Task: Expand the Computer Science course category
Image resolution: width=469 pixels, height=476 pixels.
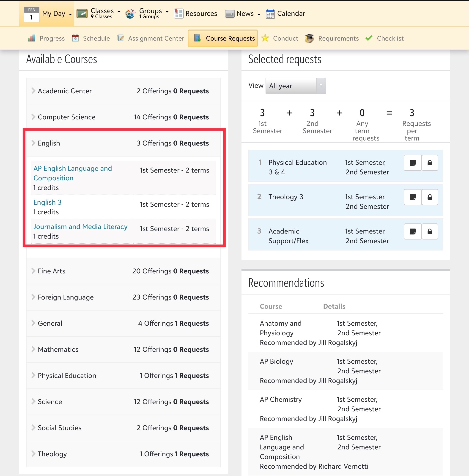Action: pos(123,117)
